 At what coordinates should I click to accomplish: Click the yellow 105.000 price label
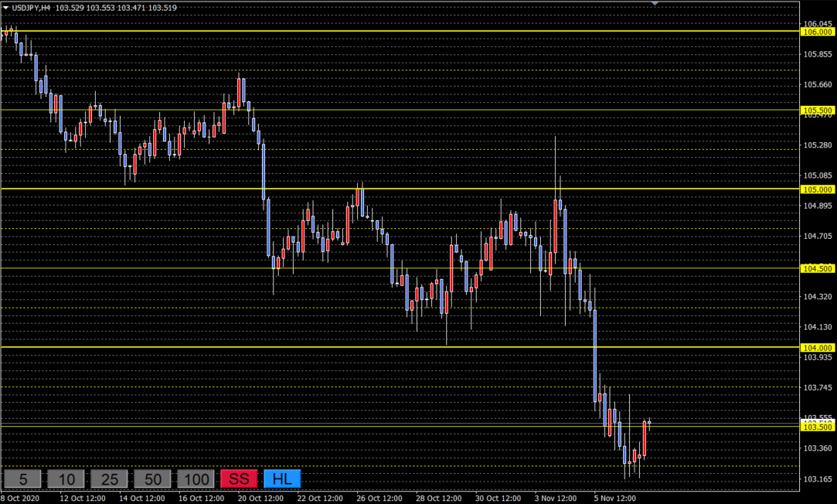[x=818, y=189]
